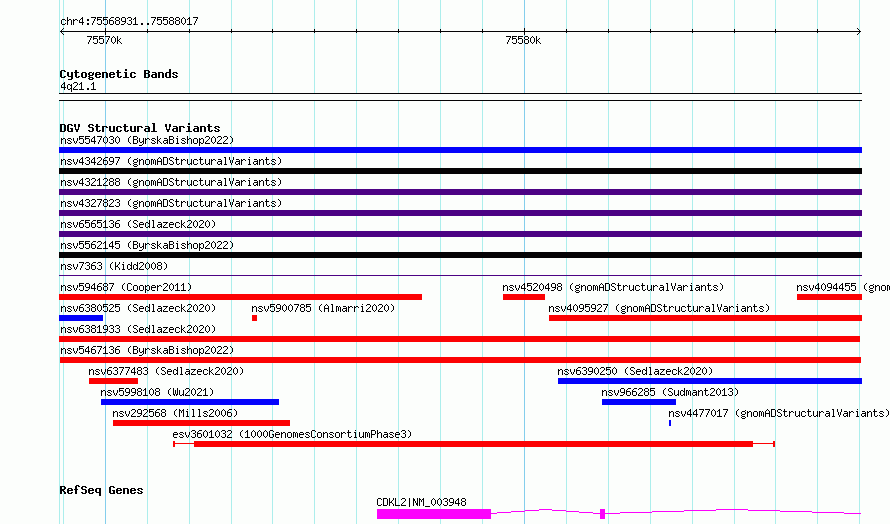Click the tiny red nsv5900785 marker
The height and width of the screenshot is (524, 890).
pyautogui.click(x=255, y=318)
